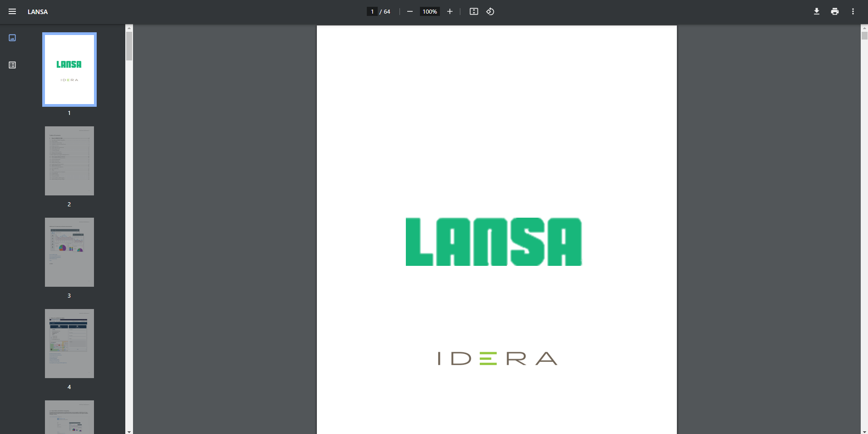Open page 3 thumbnail
The width and height of the screenshot is (868, 434).
[x=69, y=252]
